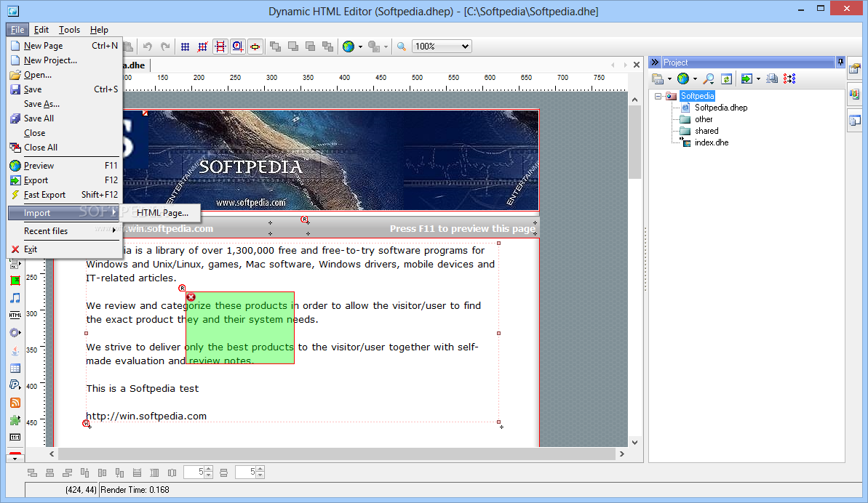Open dropdown next to Project panel globe
Image resolution: width=868 pixels, height=503 pixels.
pyautogui.click(x=696, y=79)
